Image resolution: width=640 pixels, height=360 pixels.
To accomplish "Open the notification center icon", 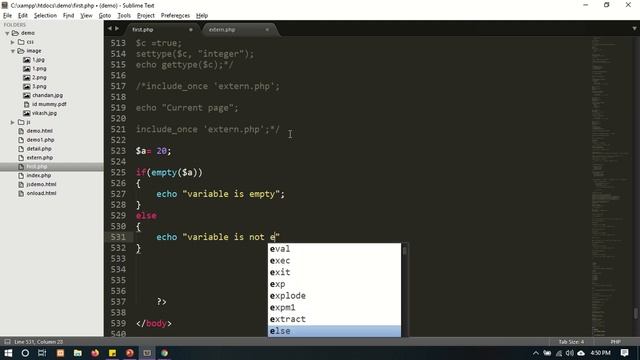I will [x=624, y=353].
